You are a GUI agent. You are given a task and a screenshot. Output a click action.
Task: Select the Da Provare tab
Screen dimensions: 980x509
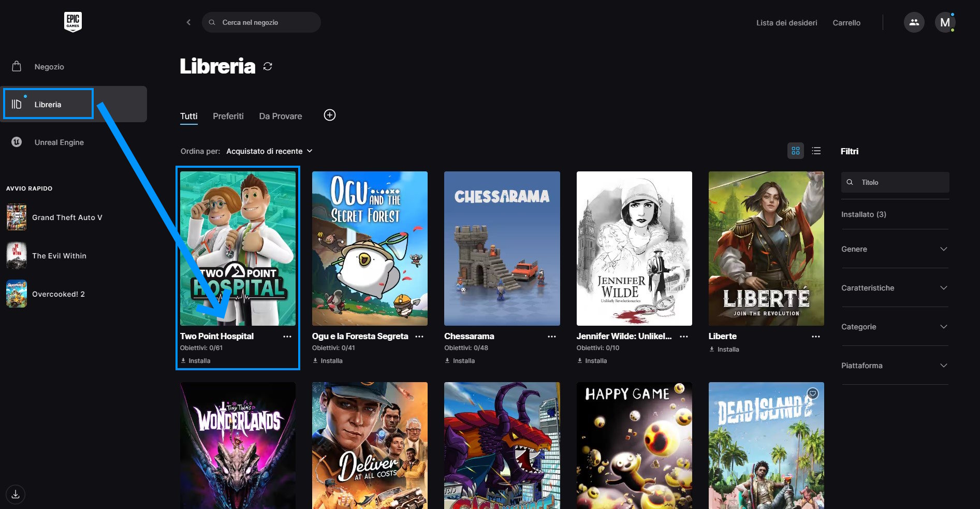281,116
